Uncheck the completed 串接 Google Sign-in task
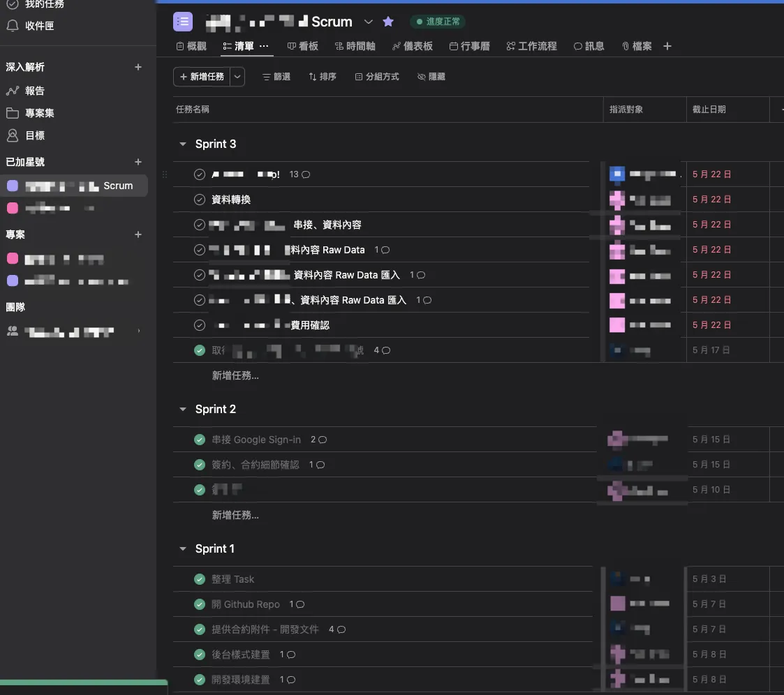784x695 pixels. 200,440
